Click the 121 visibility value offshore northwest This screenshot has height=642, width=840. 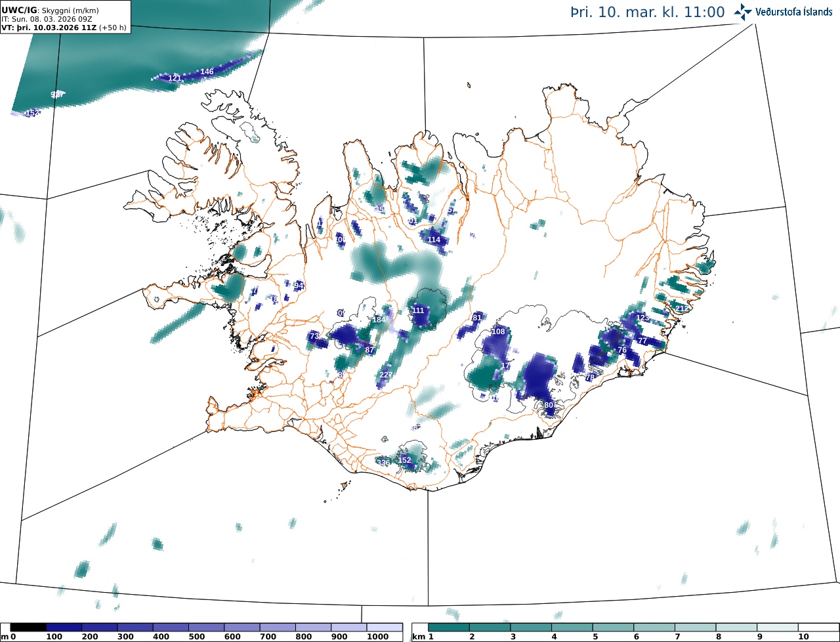coord(175,78)
